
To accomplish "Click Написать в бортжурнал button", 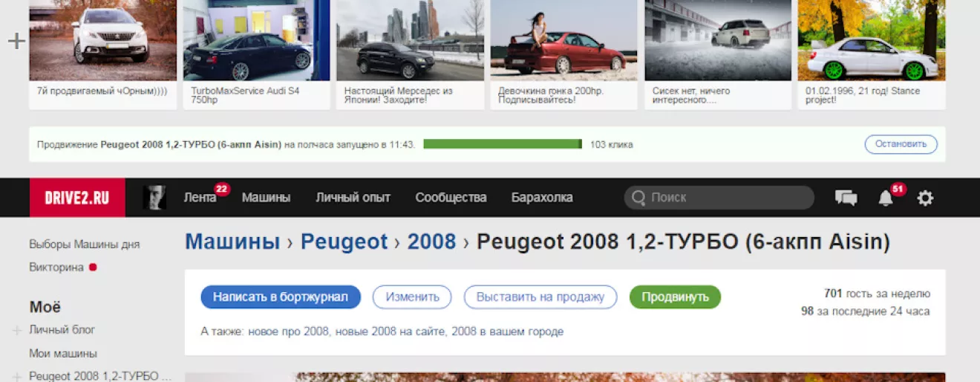I will [281, 297].
